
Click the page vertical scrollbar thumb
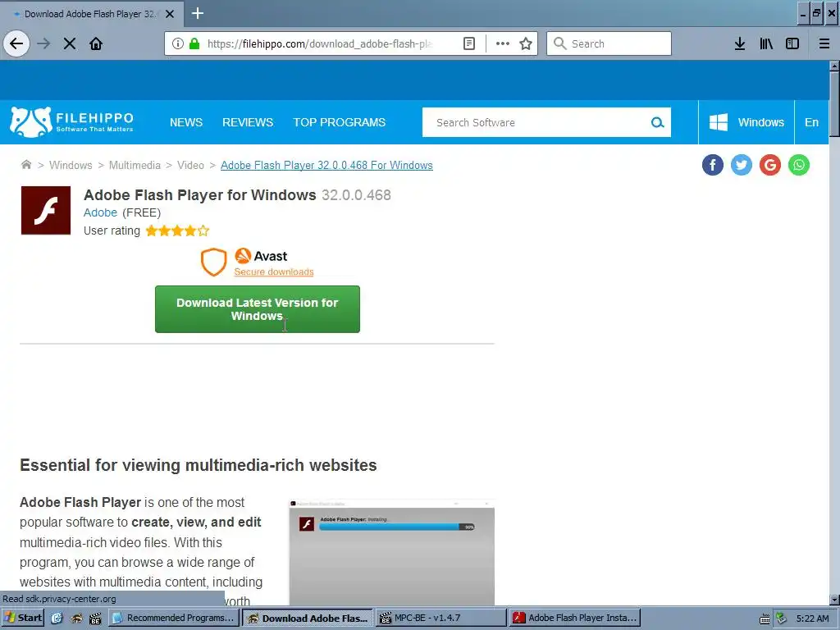pos(834,104)
